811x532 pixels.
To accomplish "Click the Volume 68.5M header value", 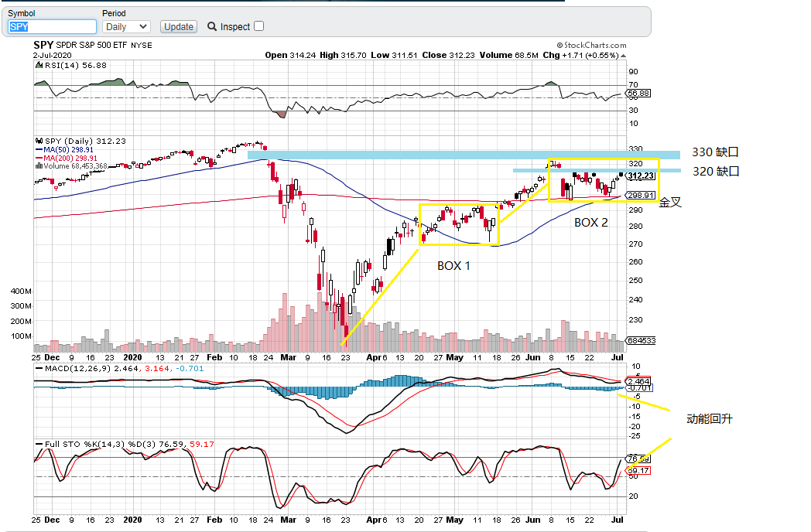I will point(509,56).
